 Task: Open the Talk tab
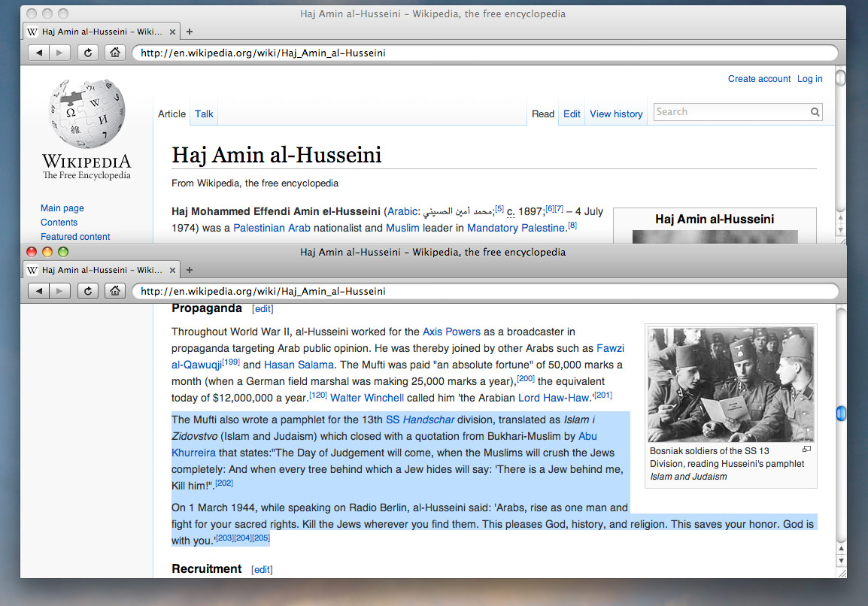[x=204, y=114]
